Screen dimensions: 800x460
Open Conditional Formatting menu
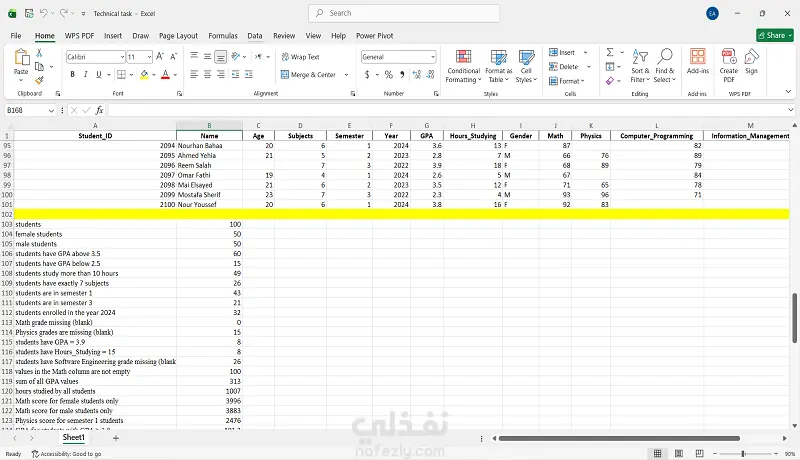coord(463,66)
